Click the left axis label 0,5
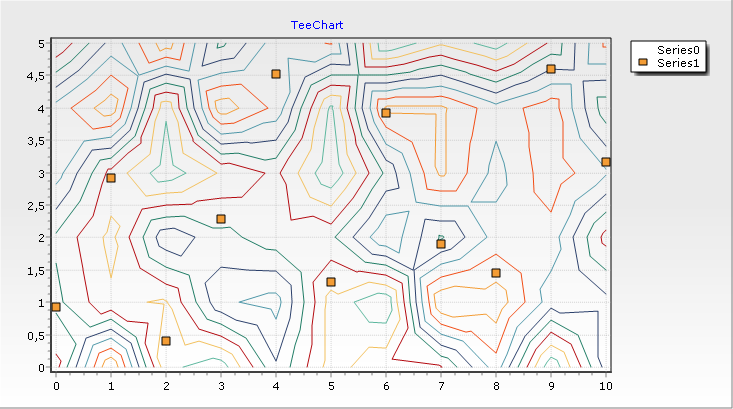The height and width of the screenshot is (409, 733). pos(36,336)
